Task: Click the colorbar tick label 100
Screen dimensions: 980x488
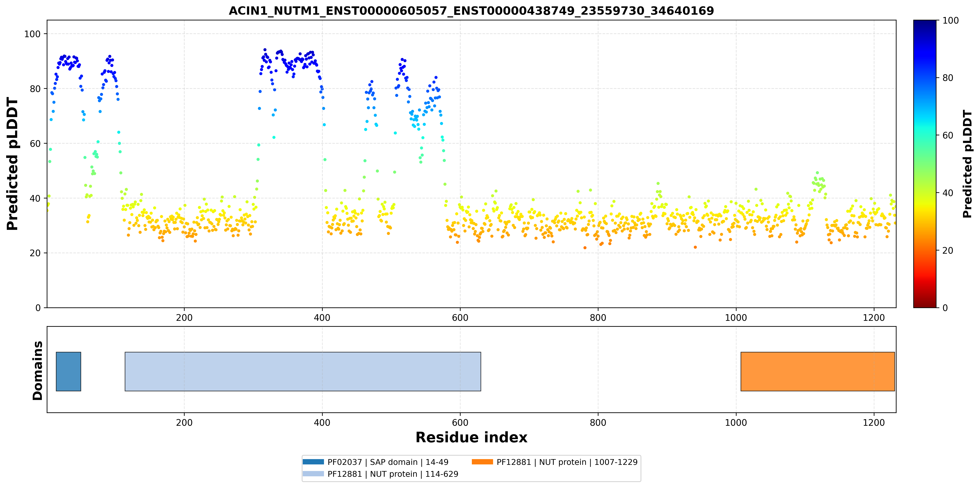Action: point(950,21)
